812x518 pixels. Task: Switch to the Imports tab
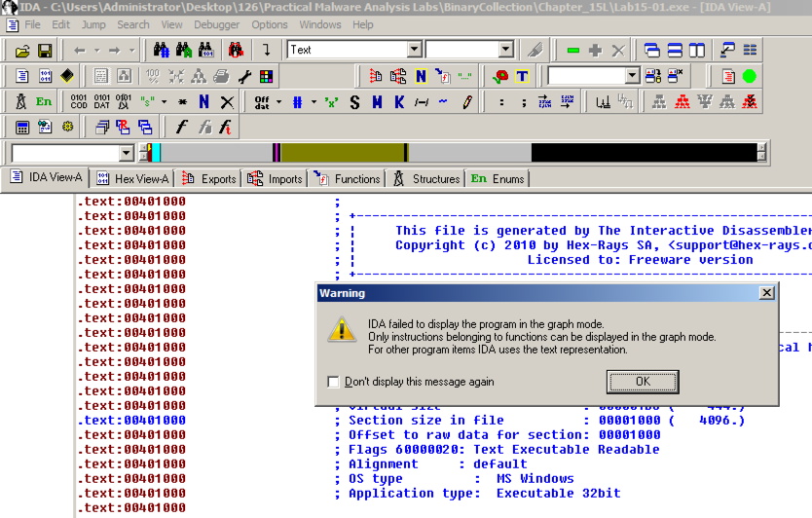(276, 178)
